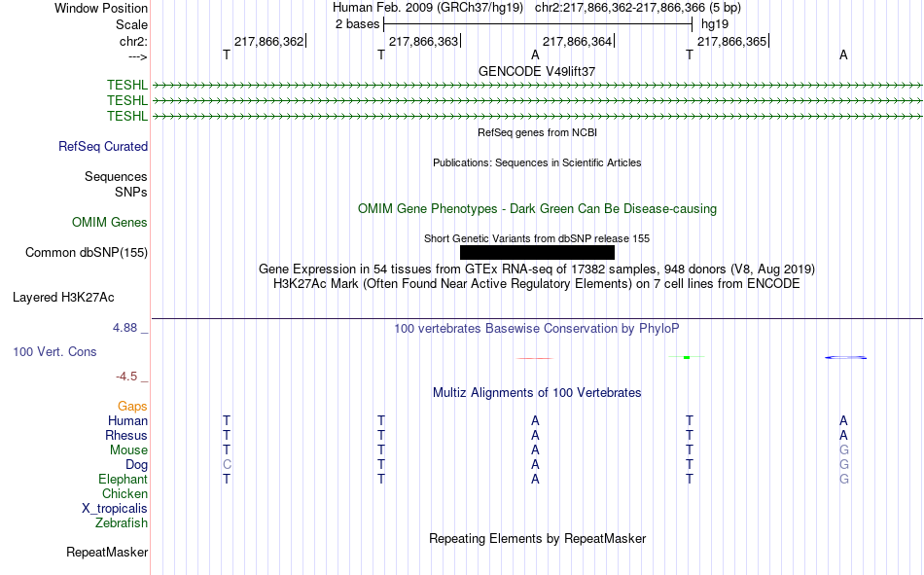Click the Window Position track label

[x=101, y=8]
